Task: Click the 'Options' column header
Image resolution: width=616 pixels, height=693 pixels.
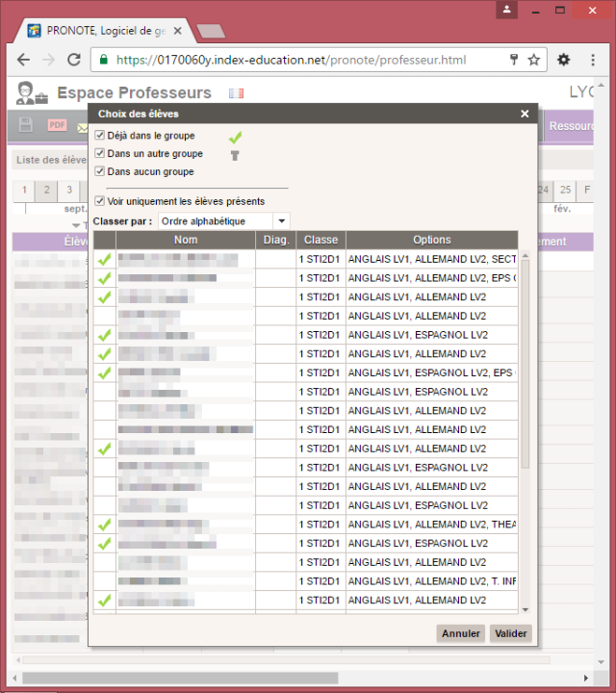Action: point(431,240)
